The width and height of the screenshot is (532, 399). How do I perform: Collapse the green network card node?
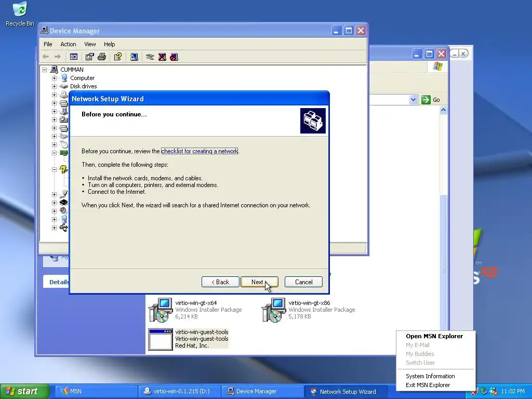[x=54, y=153]
